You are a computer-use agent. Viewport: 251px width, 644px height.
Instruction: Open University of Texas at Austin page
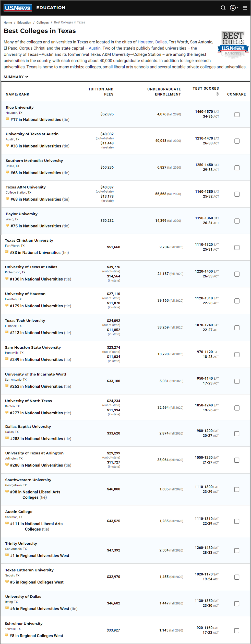click(x=32, y=134)
